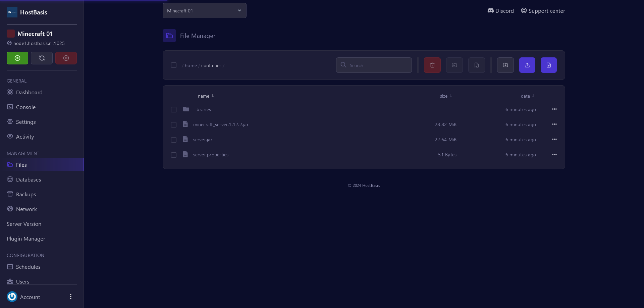Open the libraries folder icon
Screen dimensions: 644x308
(186, 109)
